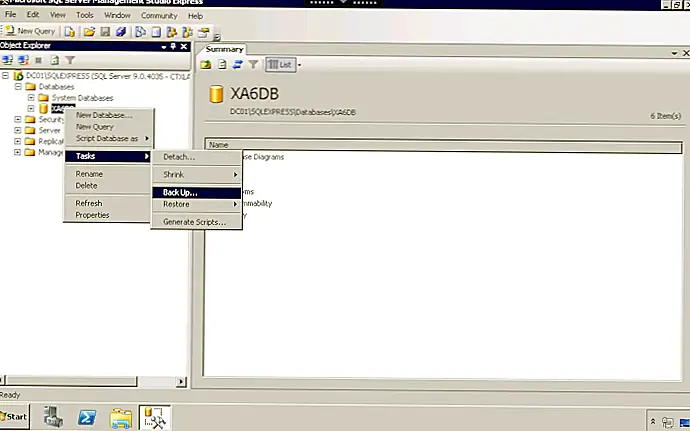Open PowerShell from the taskbar
This screenshot has height=431, width=690.
coord(87,417)
